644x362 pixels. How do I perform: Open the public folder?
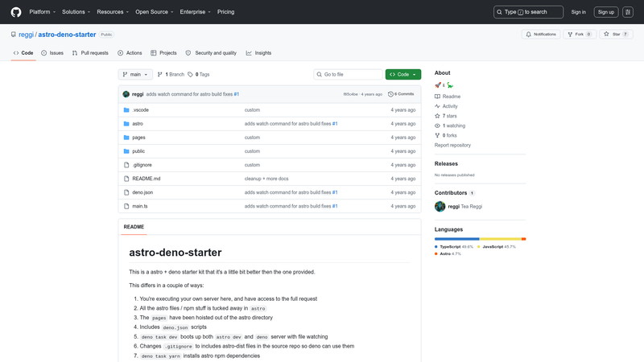[x=138, y=151]
